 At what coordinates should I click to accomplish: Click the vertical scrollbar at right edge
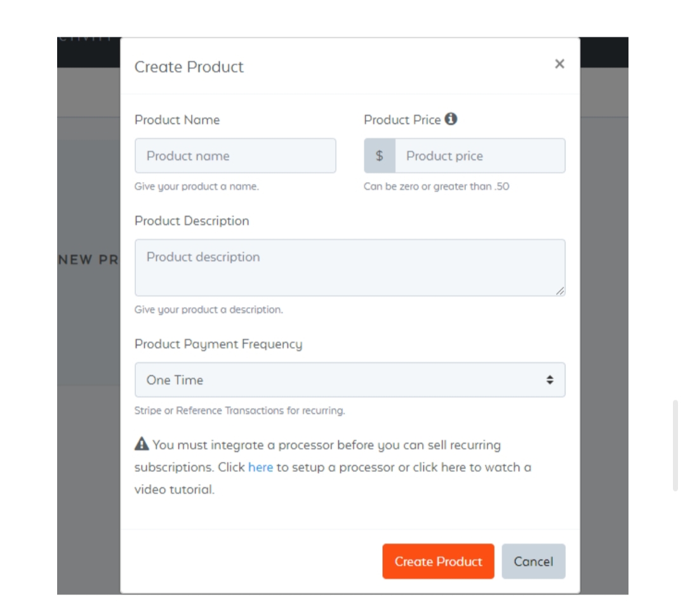(x=675, y=445)
